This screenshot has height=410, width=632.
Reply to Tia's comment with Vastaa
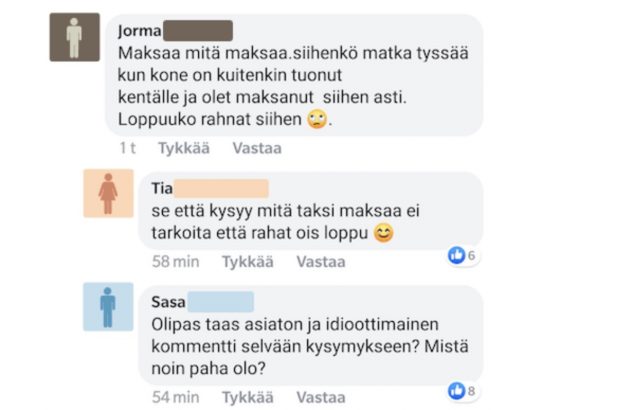click(320, 262)
